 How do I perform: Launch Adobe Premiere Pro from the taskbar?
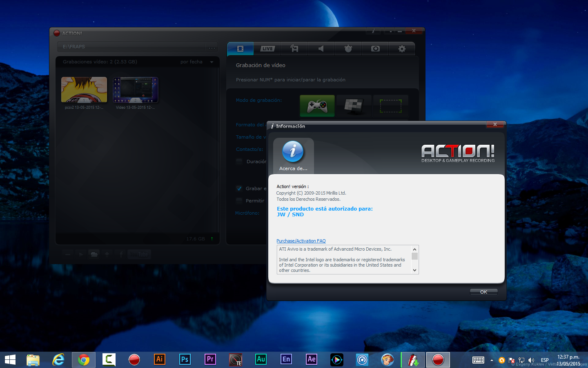(x=210, y=360)
